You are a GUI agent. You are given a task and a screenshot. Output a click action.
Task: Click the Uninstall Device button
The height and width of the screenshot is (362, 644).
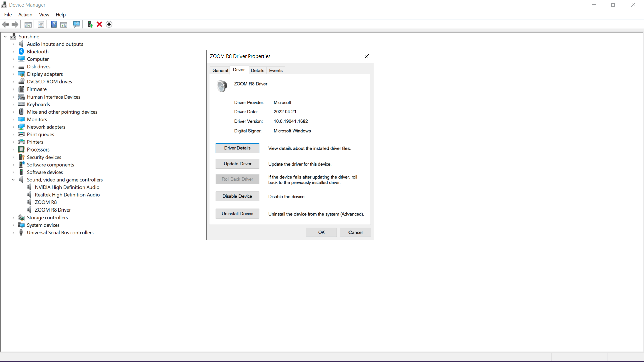tap(237, 214)
